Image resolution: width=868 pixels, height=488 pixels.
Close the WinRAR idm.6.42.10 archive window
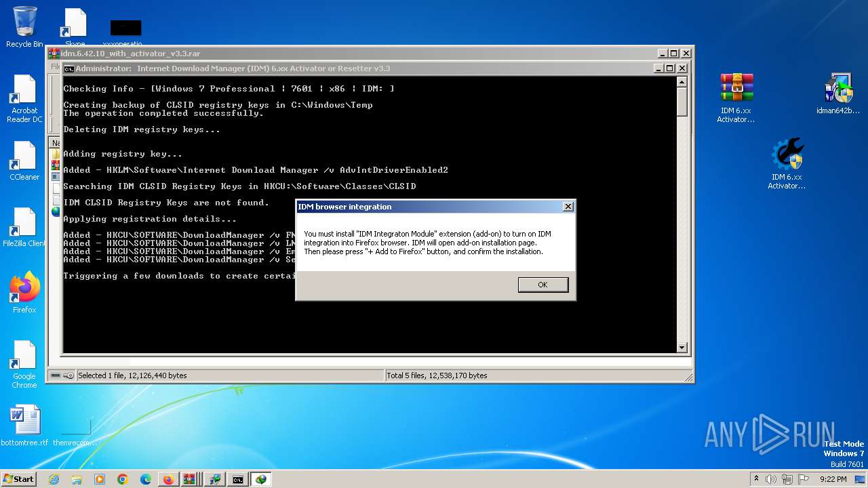(686, 54)
